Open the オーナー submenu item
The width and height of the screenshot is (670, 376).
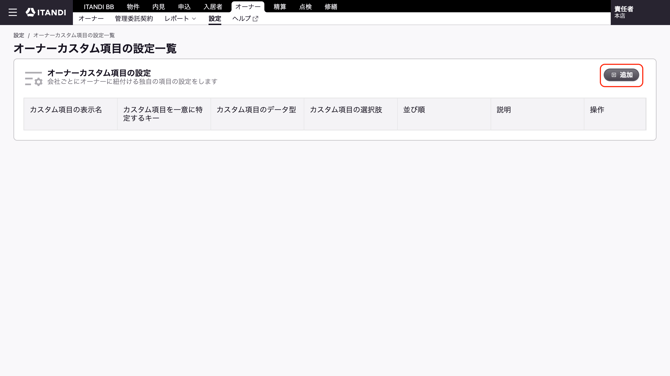tap(91, 19)
